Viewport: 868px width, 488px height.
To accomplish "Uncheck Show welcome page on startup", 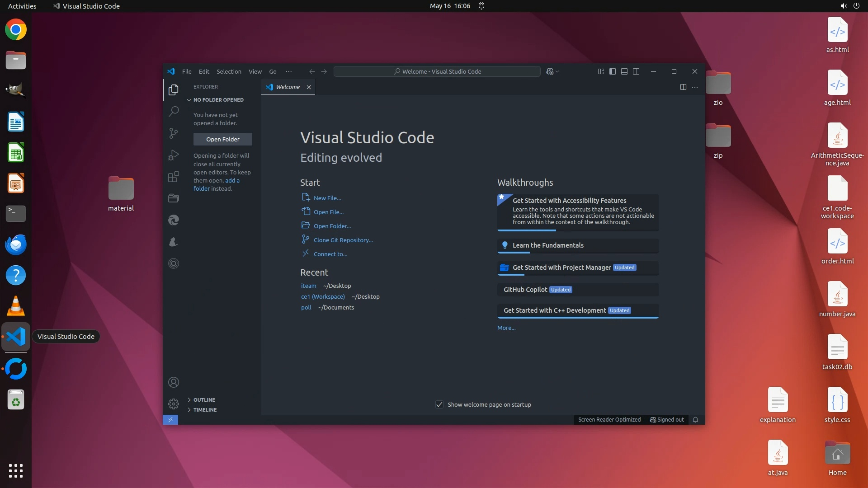I will (439, 404).
